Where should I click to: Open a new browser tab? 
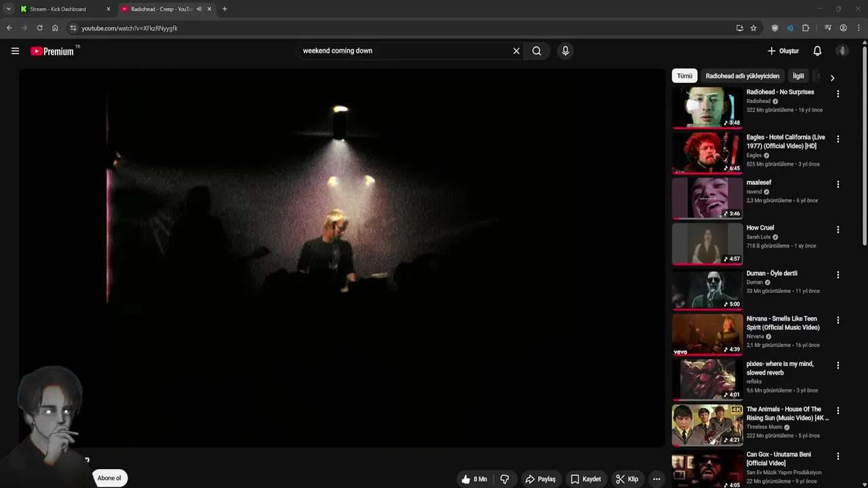pyautogui.click(x=224, y=9)
